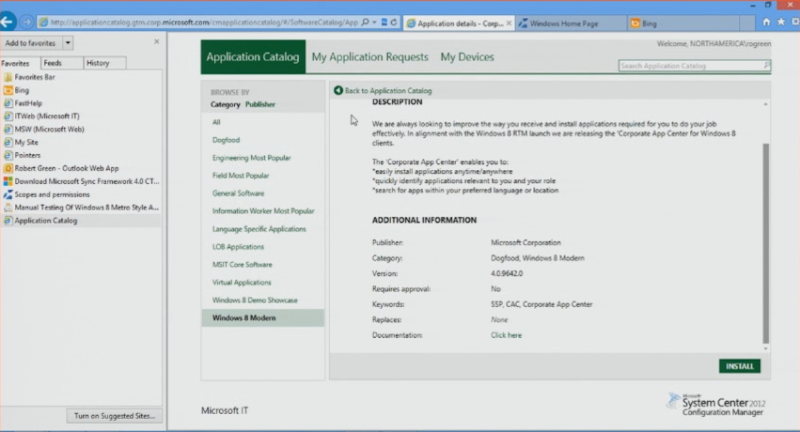Open the FastHelp favorite

click(x=29, y=103)
